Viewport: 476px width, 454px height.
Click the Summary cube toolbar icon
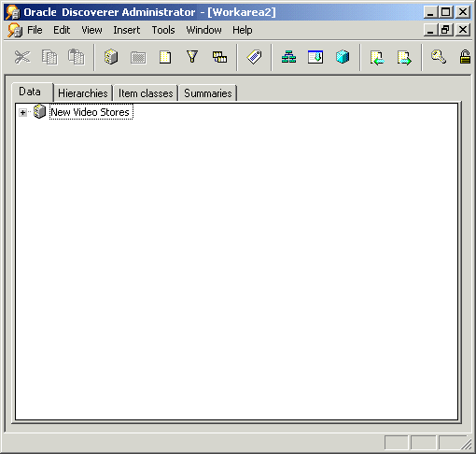[343, 57]
